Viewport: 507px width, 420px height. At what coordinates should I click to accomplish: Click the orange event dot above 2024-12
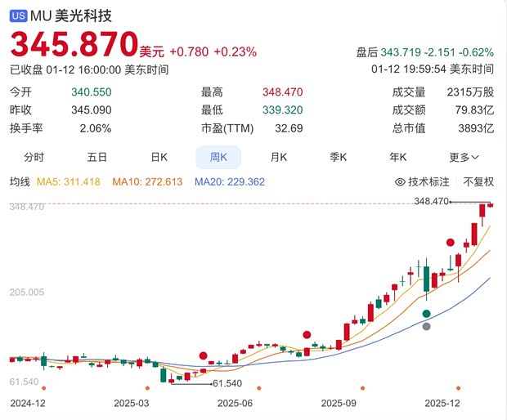[43, 388]
